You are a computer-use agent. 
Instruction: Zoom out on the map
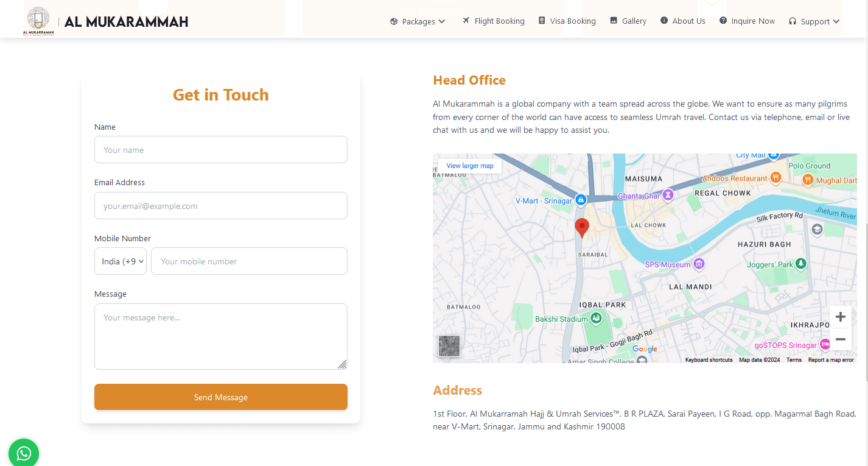(840, 339)
